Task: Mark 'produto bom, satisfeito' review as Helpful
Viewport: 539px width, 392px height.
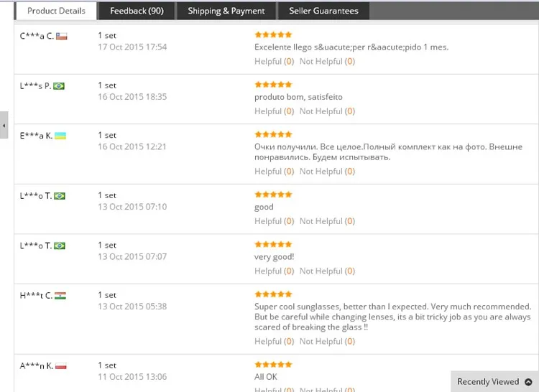Action: (274, 111)
